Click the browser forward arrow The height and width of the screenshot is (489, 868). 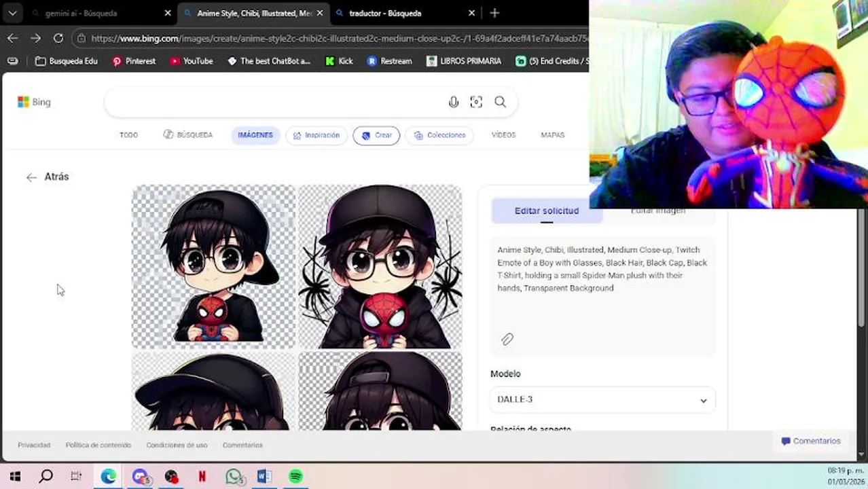coord(35,38)
